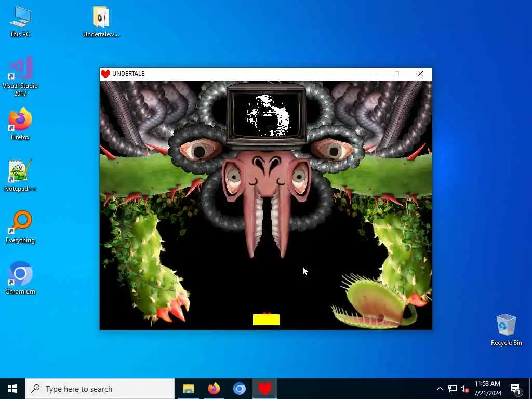
Task: Minimize the UNDERTALE window
Action: (373, 74)
